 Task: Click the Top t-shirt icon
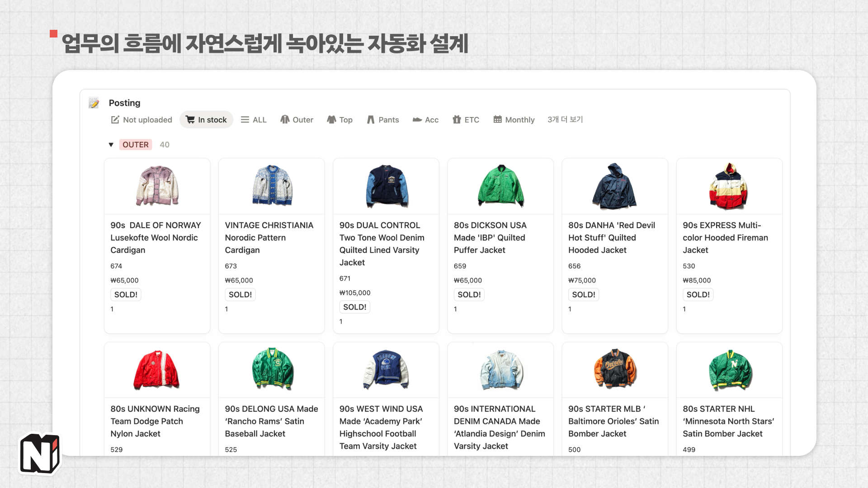331,120
